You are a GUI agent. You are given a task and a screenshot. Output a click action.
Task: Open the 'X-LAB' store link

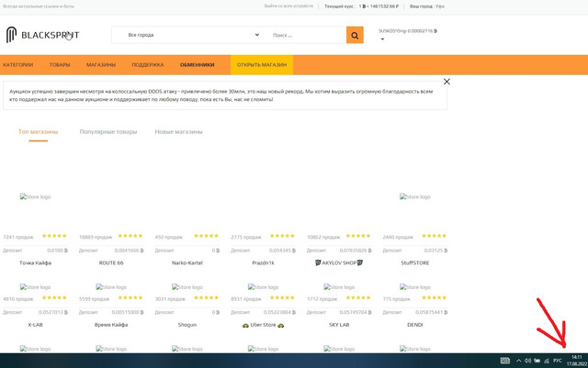pyautogui.click(x=35, y=325)
